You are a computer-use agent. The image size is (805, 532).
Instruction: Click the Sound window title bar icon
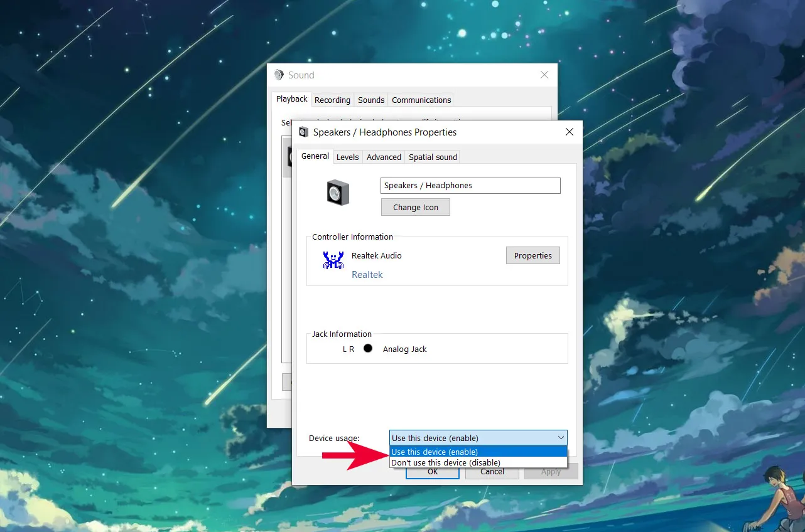click(x=278, y=75)
